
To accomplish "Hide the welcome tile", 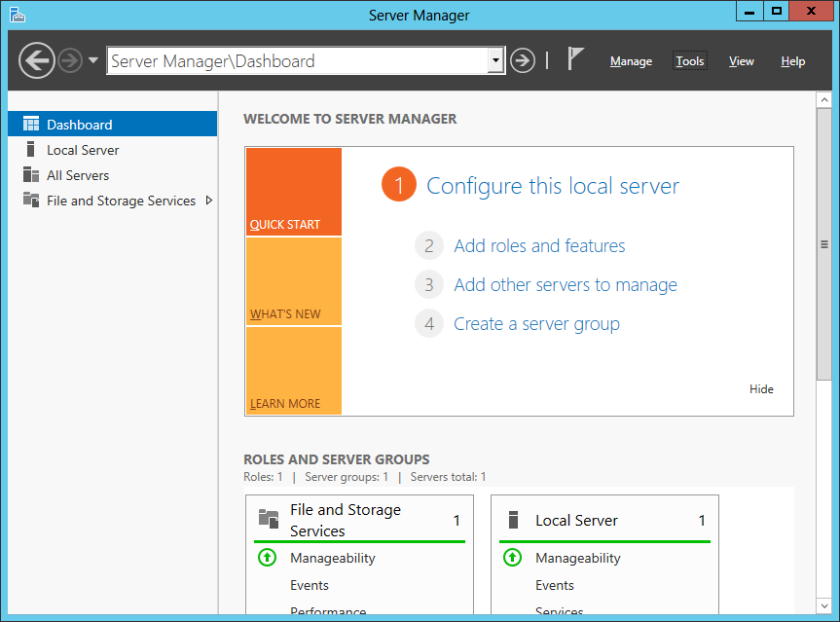I will pos(761,389).
